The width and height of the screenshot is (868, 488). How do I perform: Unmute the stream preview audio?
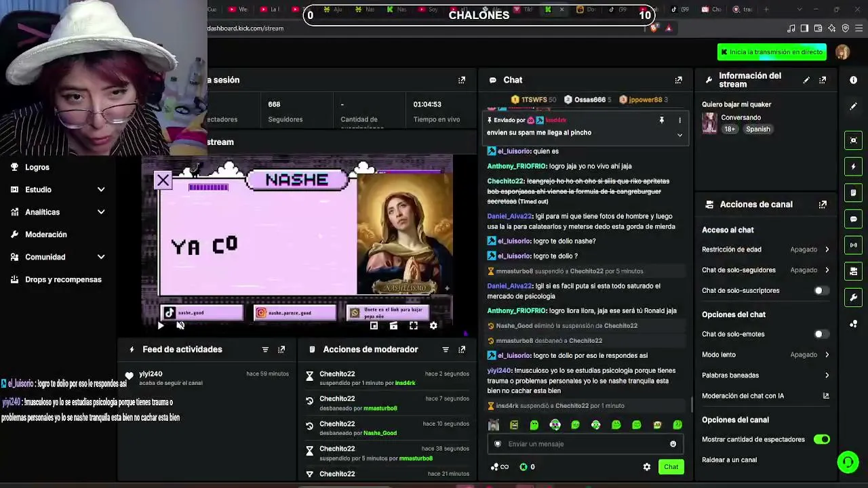click(x=180, y=325)
